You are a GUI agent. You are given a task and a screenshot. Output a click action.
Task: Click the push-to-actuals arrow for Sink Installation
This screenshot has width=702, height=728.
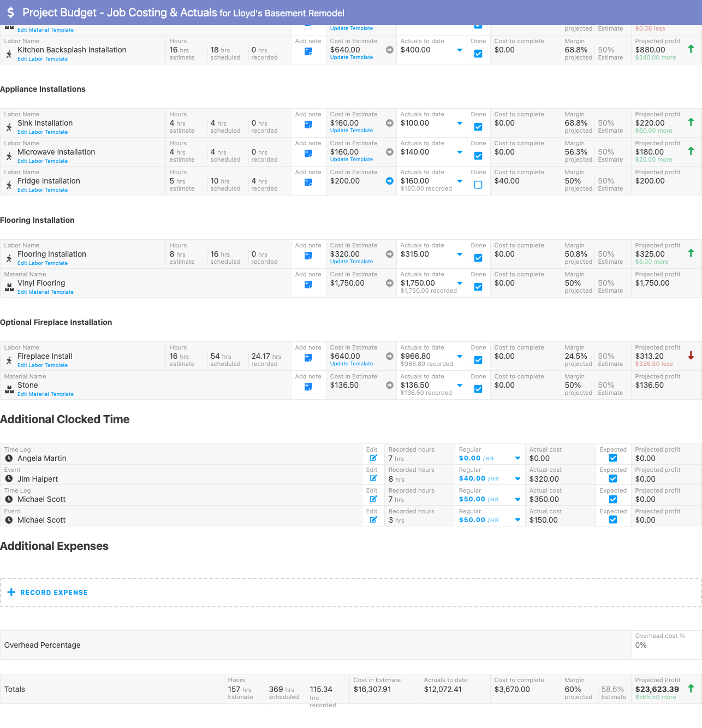tap(389, 123)
